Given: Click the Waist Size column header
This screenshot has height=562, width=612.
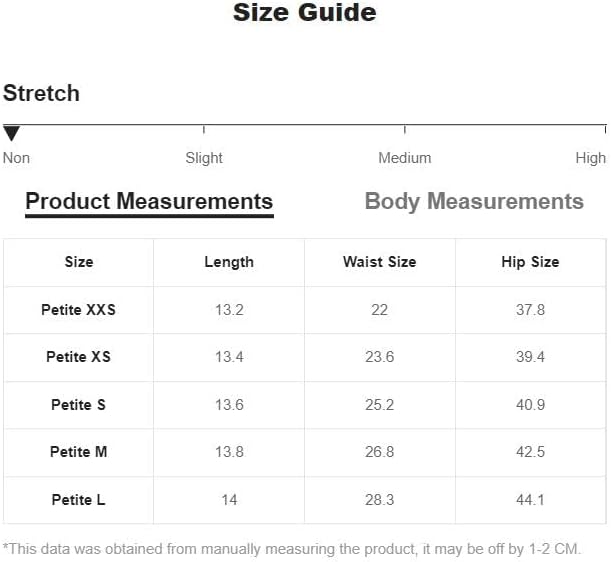Looking at the screenshot, I should pyautogui.click(x=380, y=262).
